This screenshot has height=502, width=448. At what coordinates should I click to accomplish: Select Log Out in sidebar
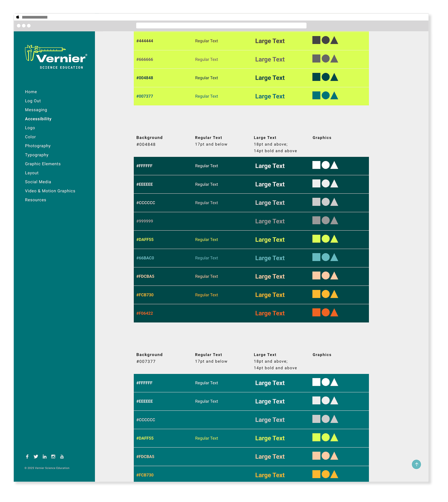click(x=33, y=101)
